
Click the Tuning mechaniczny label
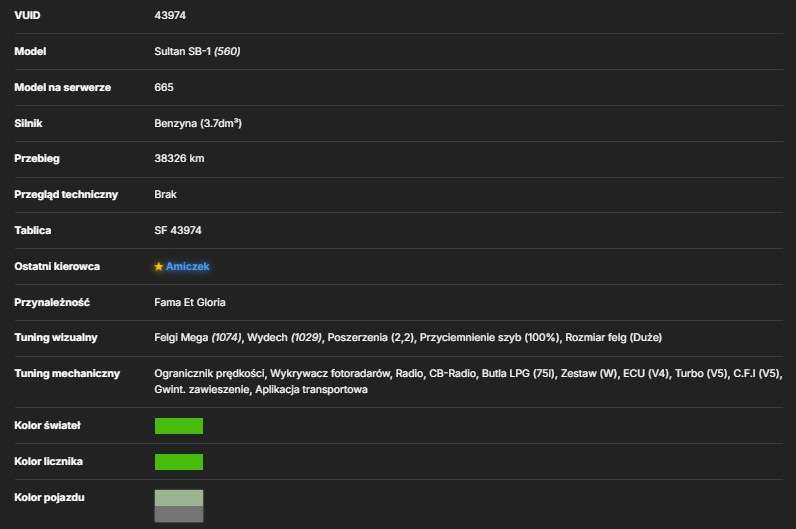tap(67, 374)
